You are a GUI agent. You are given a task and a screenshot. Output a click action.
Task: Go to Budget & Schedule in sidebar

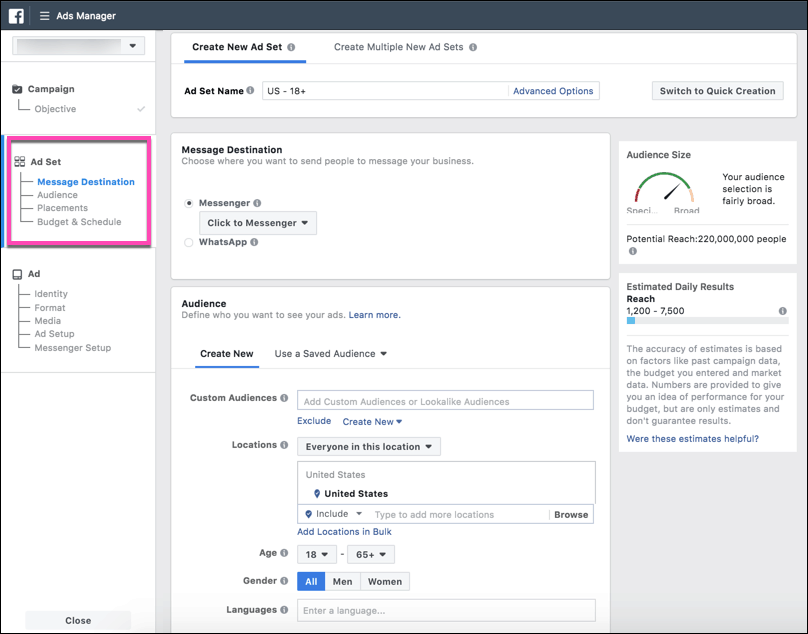click(79, 222)
